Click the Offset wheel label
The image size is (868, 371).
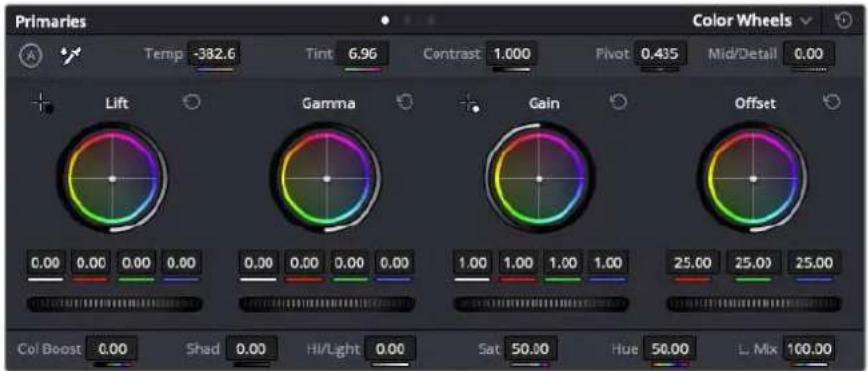[755, 103]
